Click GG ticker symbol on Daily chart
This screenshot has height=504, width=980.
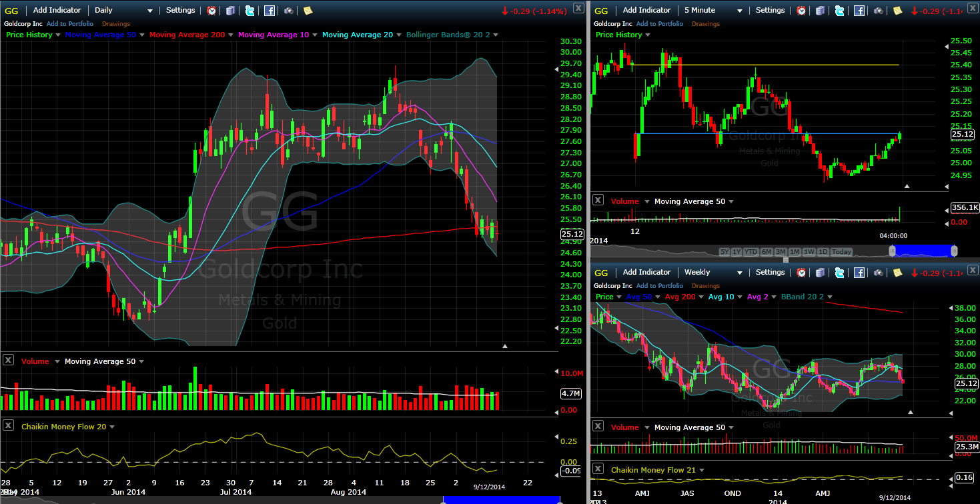(x=11, y=11)
